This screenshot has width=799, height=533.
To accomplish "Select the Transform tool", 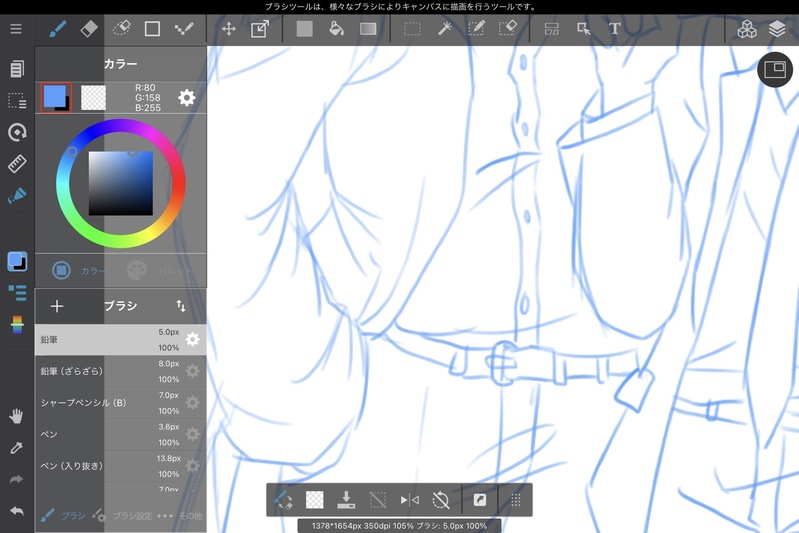I will [260, 29].
